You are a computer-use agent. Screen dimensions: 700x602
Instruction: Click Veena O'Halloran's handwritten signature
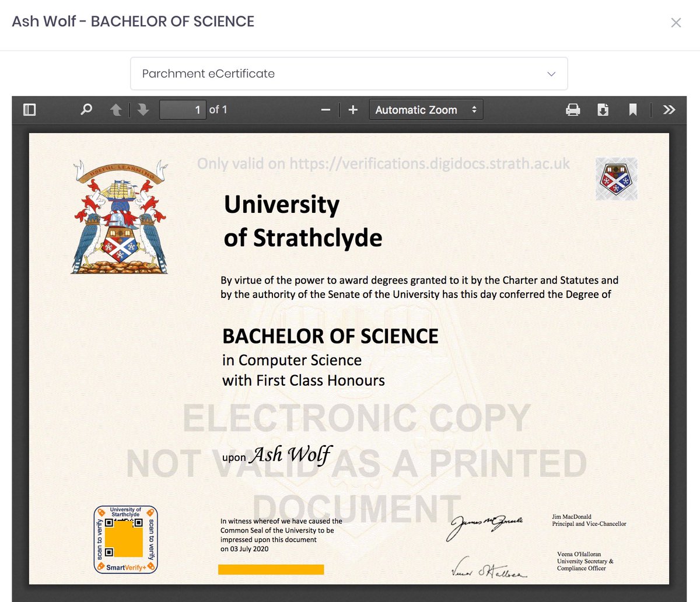489,568
